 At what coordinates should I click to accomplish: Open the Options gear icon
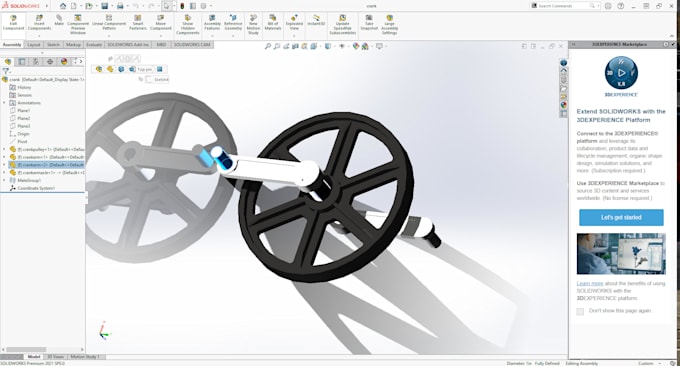pos(203,6)
